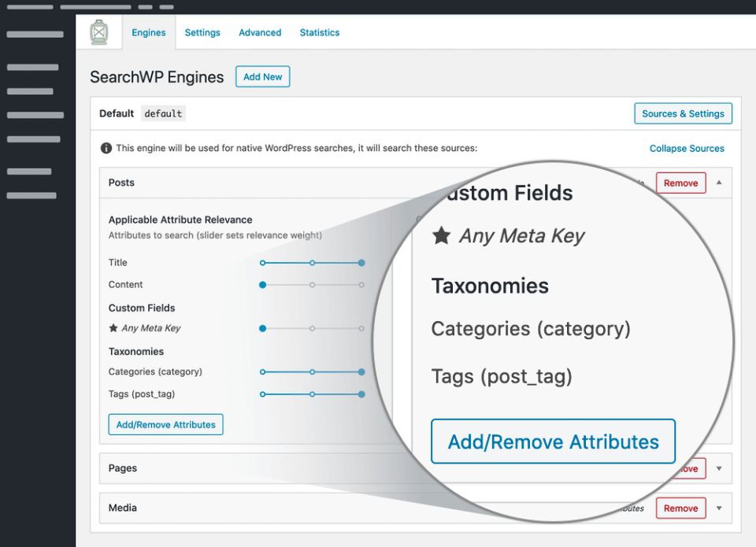Click the info icon beside engine description
Screen dimensions: 756x547
pos(106,148)
